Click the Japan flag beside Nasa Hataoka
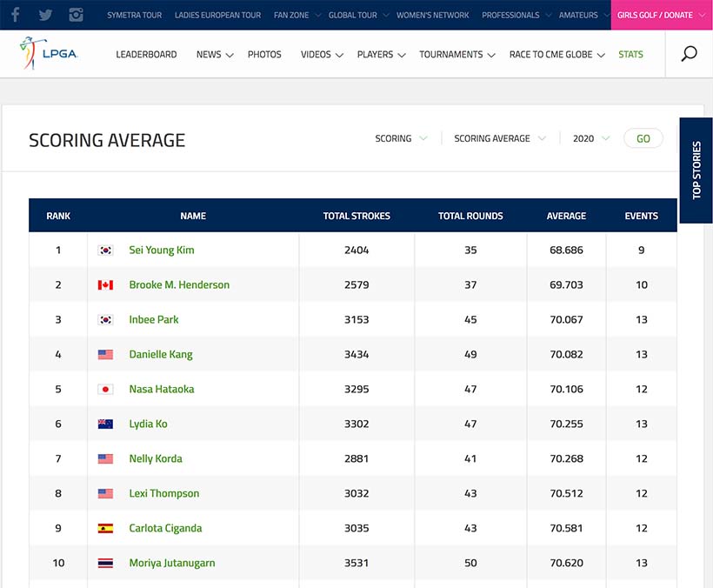The height and width of the screenshot is (588, 713). [x=106, y=390]
